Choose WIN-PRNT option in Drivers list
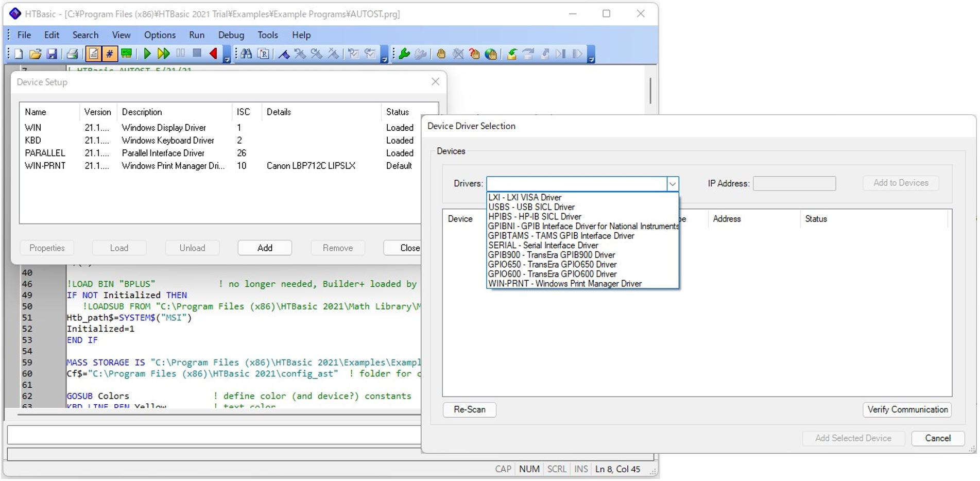This screenshot has width=980, height=481. tap(582, 284)
